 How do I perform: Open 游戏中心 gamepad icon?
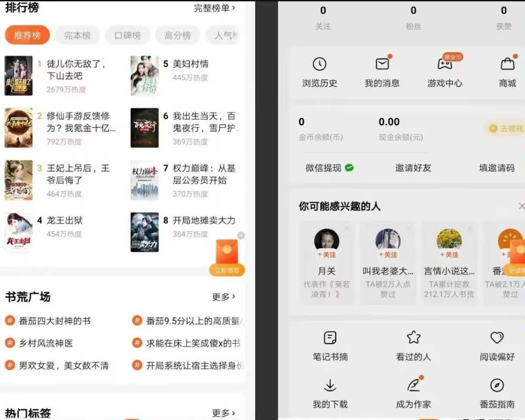[445, 64]
